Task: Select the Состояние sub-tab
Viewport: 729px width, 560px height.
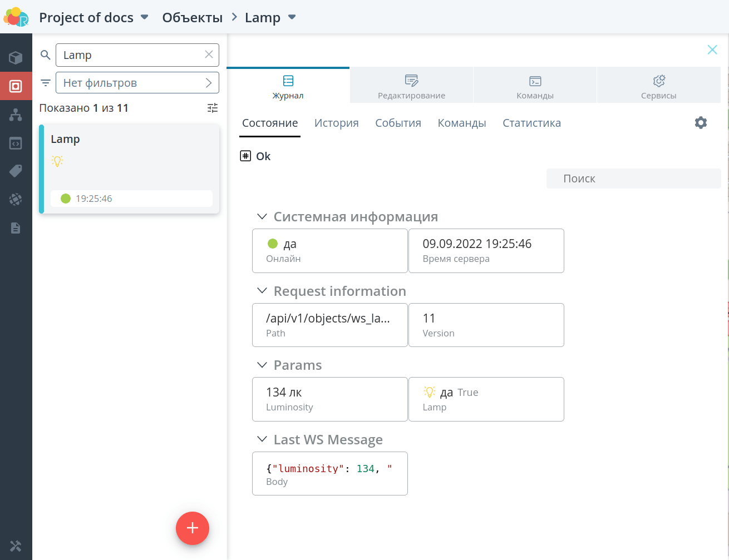Action: pyautogui.click(x=270, y=123)
